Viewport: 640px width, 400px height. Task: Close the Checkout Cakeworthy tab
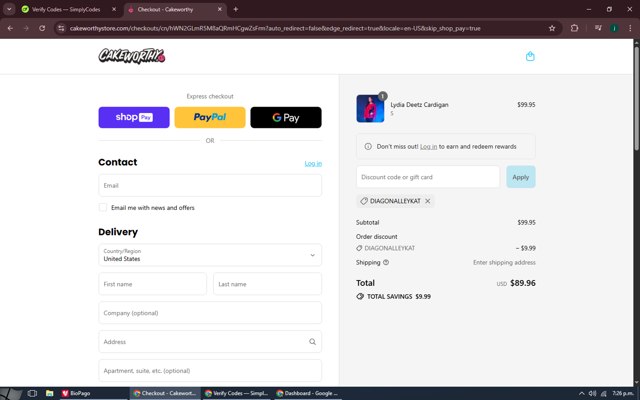[x=220, y=9]
